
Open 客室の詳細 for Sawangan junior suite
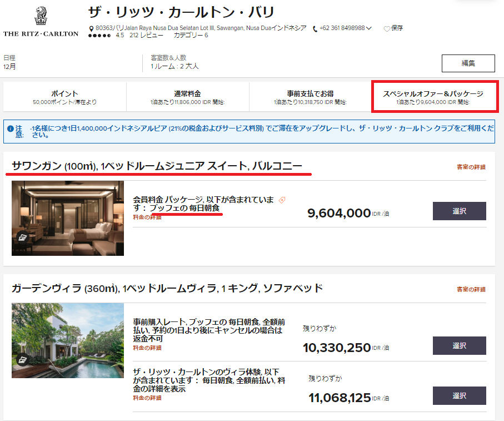(471, 167)
